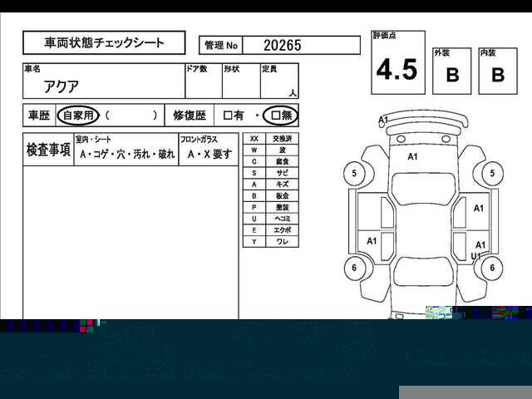Screen dimensions: 532x399
Task: Select the circled 自家用 option
Action: (x=79, y=116)
